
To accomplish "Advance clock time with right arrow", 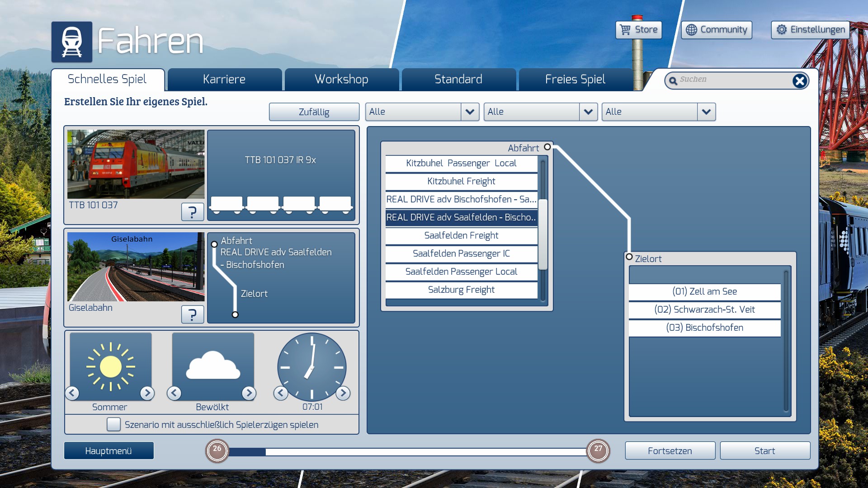I will pyautogui.click(x=343, y=393).
